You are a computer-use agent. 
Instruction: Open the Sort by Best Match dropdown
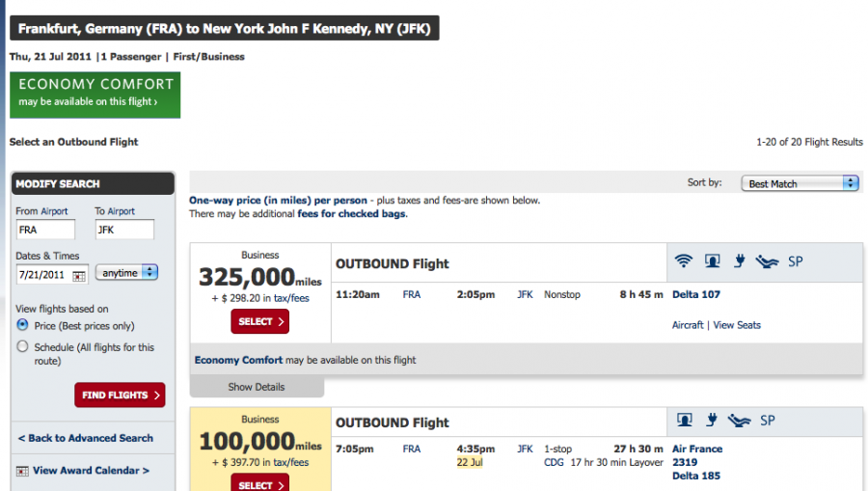[800, 183]
